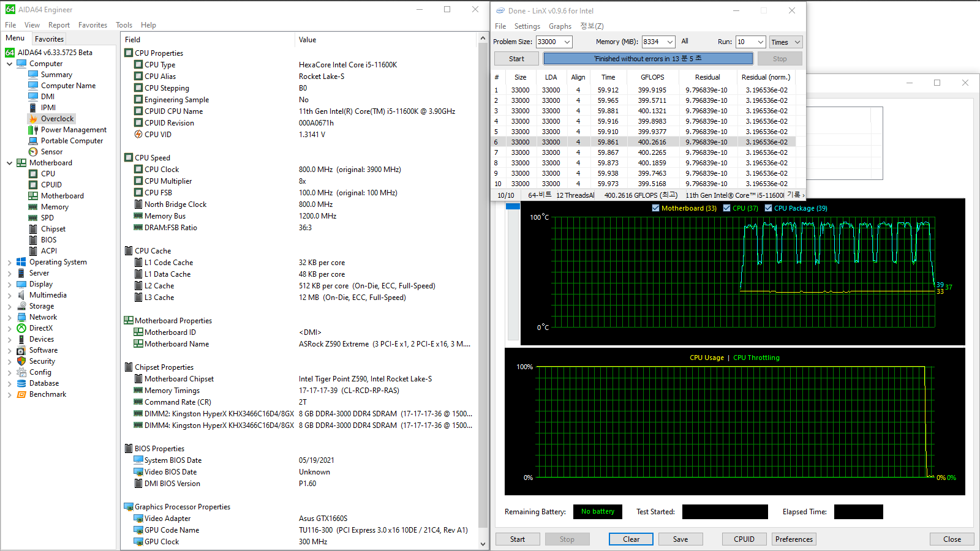Select the Overclock page in AIDA64 sidebar
The image size is (980, 551).
pyautogui.click(x=56, y=118)
